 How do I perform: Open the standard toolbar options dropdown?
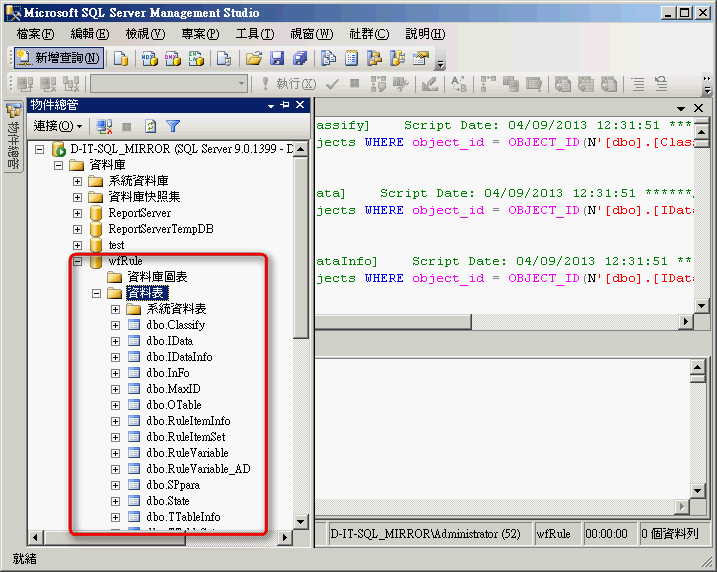(x=440, y=61)
